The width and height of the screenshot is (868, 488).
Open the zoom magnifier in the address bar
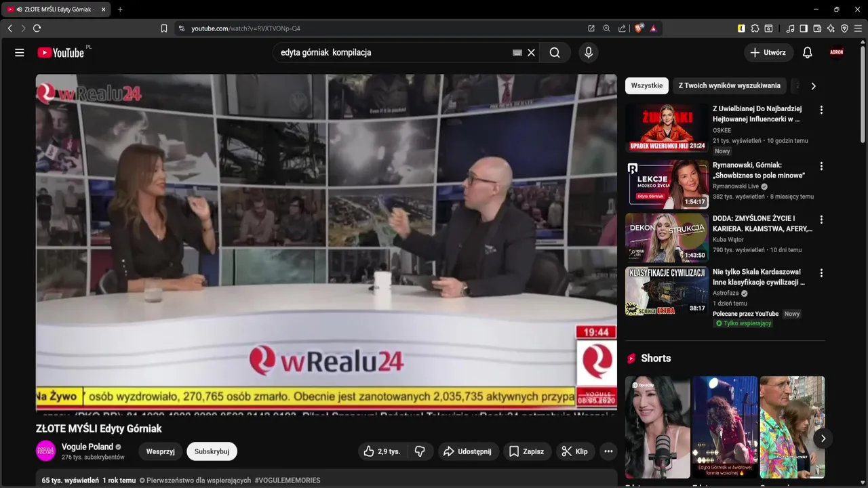607,28
